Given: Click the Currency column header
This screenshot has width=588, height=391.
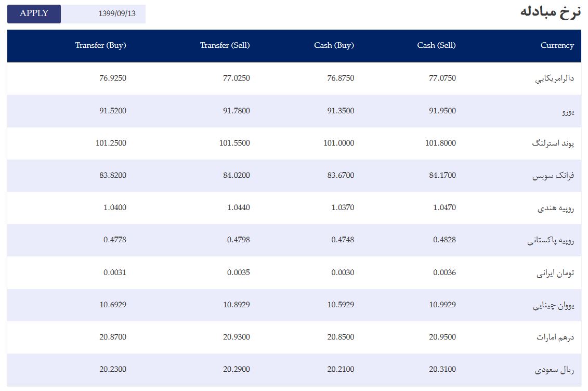Looking at the screenshot, I should click(x=557, y=45).
